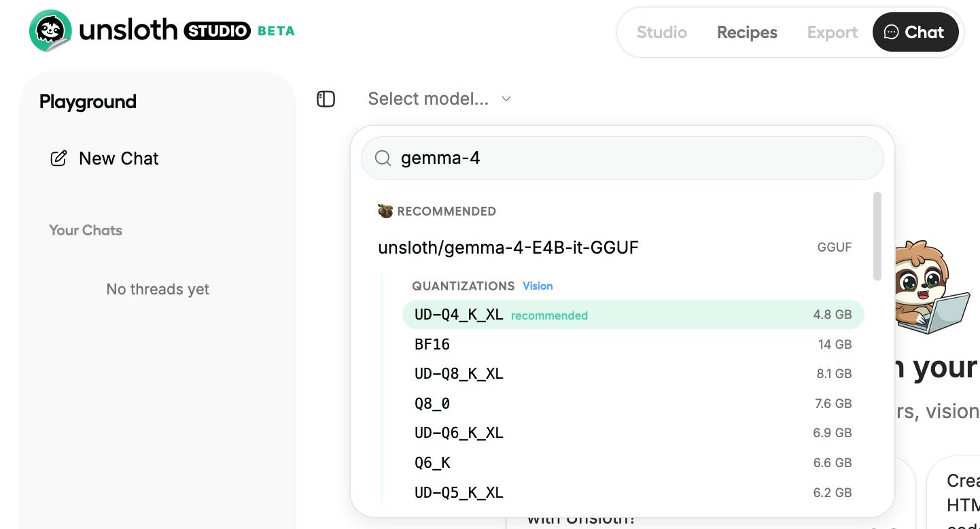Select the UD-Q4_K_XL recommended quantization
Image resolution: width=980 pixels, height=529 pixels.
point(633,315)
